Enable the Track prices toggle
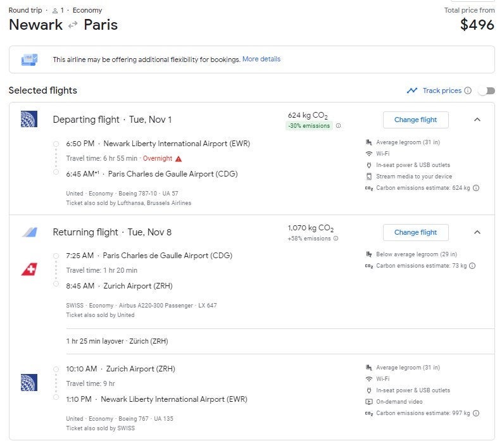This screenshot has height=448, width=502. (x=486, y=90)
